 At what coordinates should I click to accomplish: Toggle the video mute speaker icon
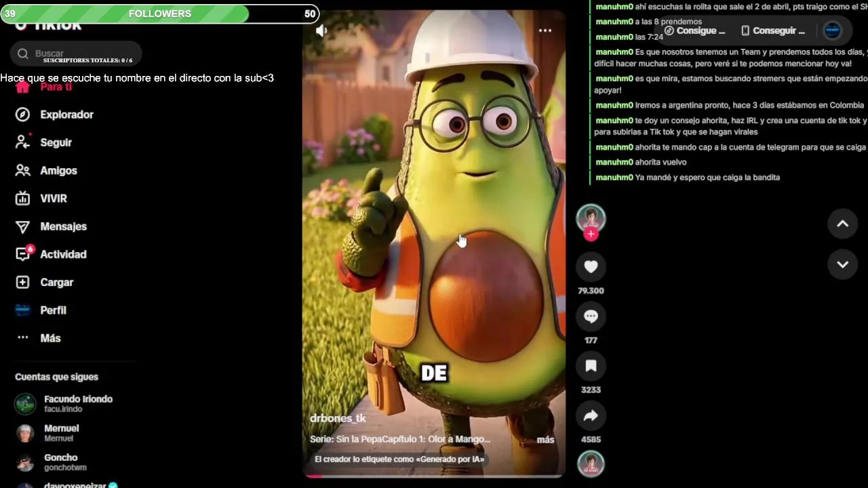[x=321, y=30]
